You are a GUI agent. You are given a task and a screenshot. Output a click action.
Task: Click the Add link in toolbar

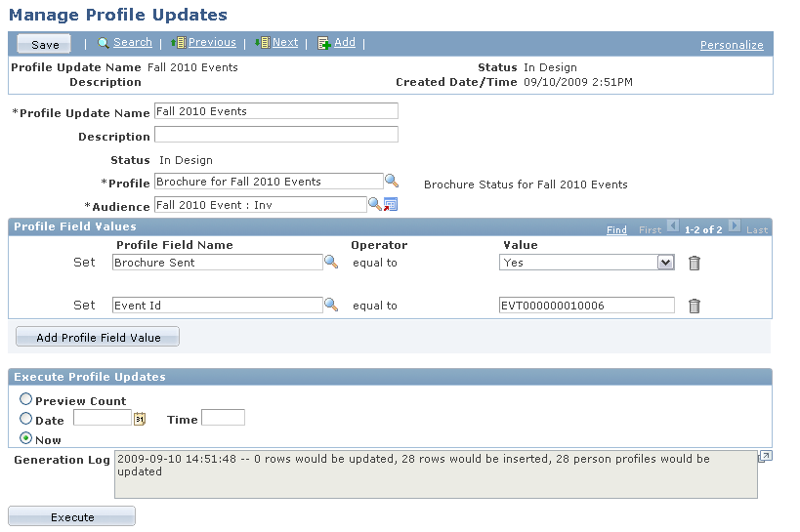coord(345,42)
